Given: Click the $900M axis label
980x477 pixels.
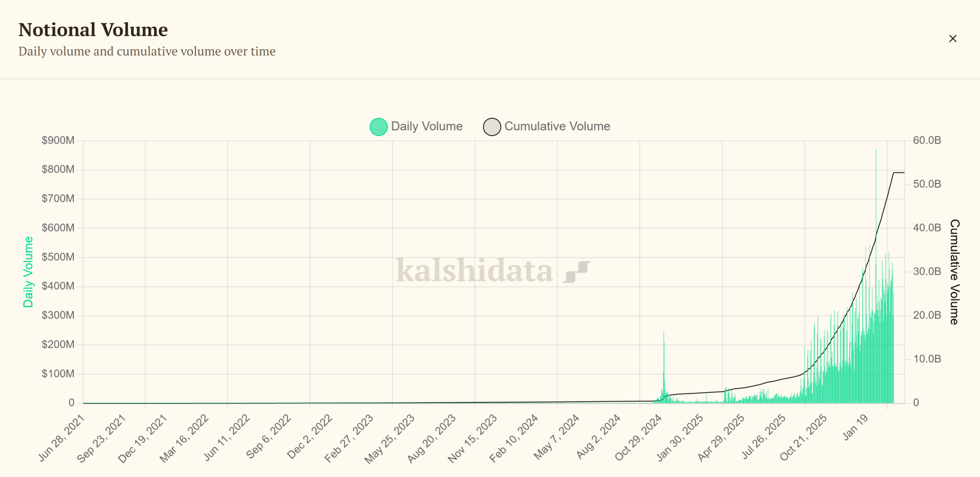Looking at the screenshot, I should pyautogui.click(x=58, y=140).
